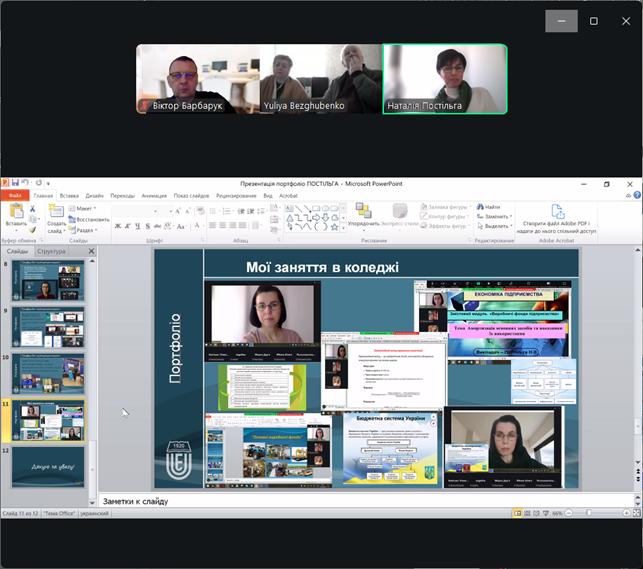Viewport: 643px width, 569px height.
Task: Click the font color A swatch
Action: (197, 225)
